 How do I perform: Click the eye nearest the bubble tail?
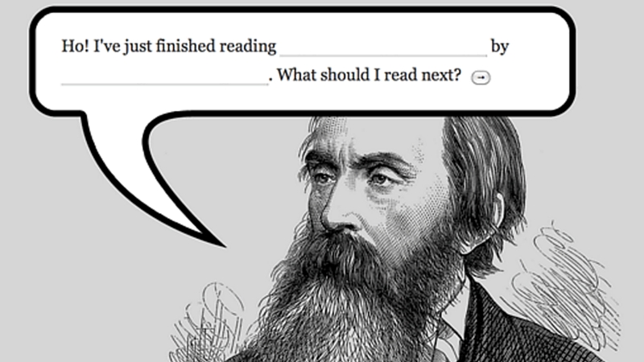click(x=324, y=178)
